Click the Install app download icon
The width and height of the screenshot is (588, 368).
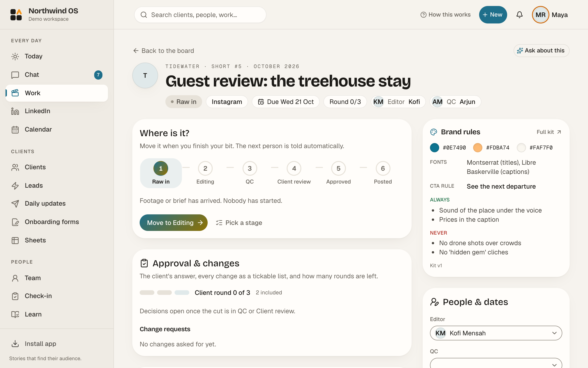15,344
